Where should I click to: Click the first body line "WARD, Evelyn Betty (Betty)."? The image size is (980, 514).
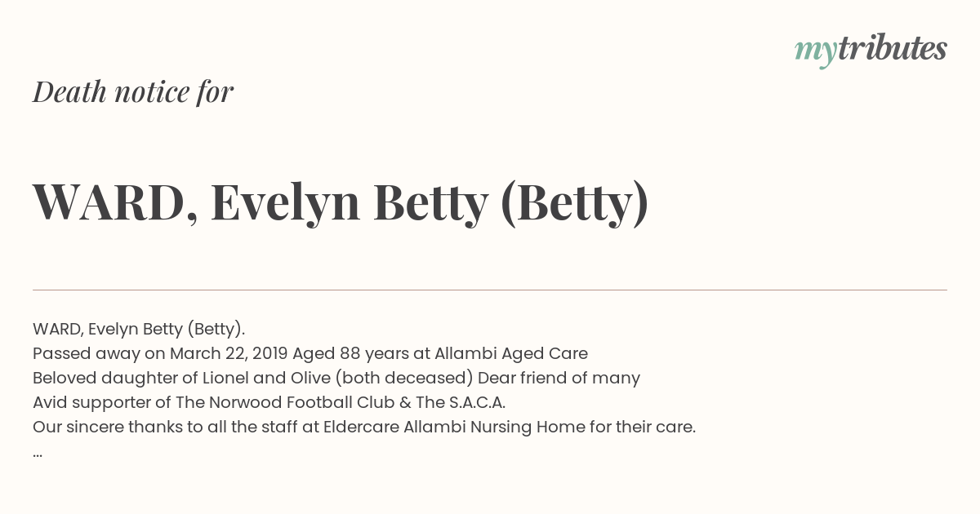(x=139, y=330)
